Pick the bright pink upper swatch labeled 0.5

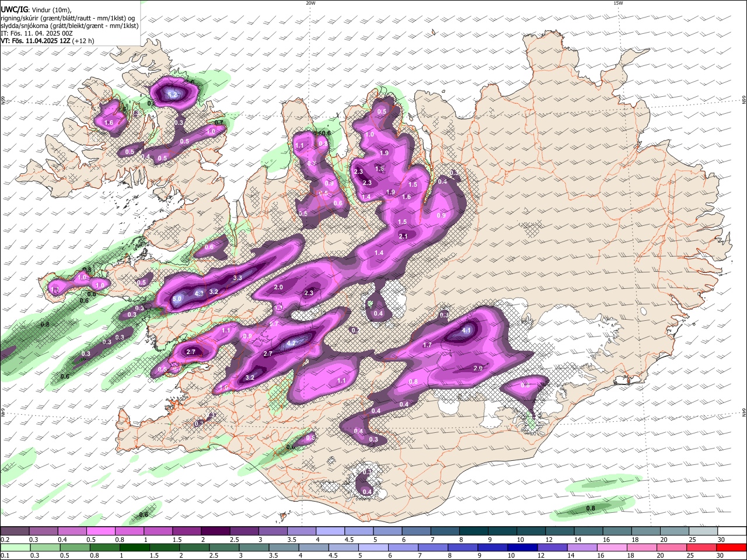click(x=100, y=531)
